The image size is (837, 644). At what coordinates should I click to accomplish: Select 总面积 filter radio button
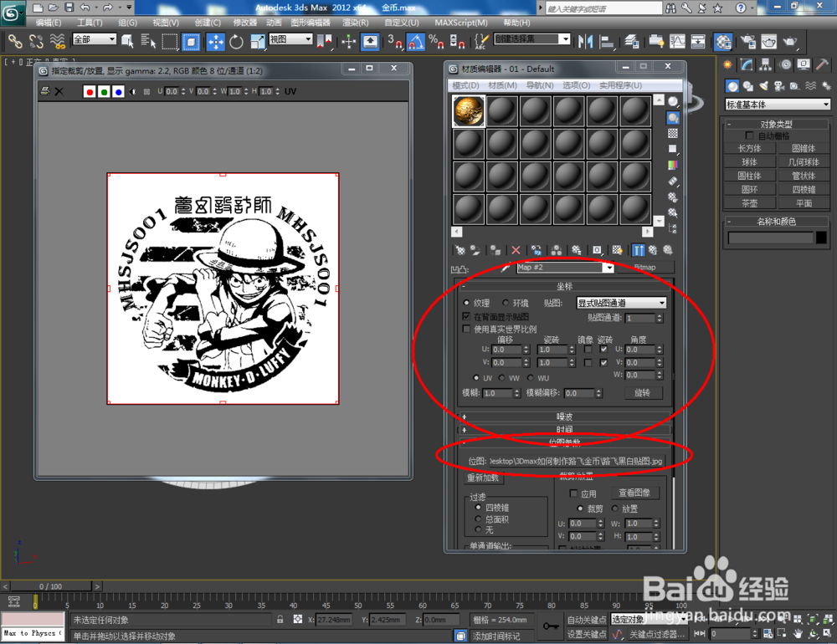point(478,519)
